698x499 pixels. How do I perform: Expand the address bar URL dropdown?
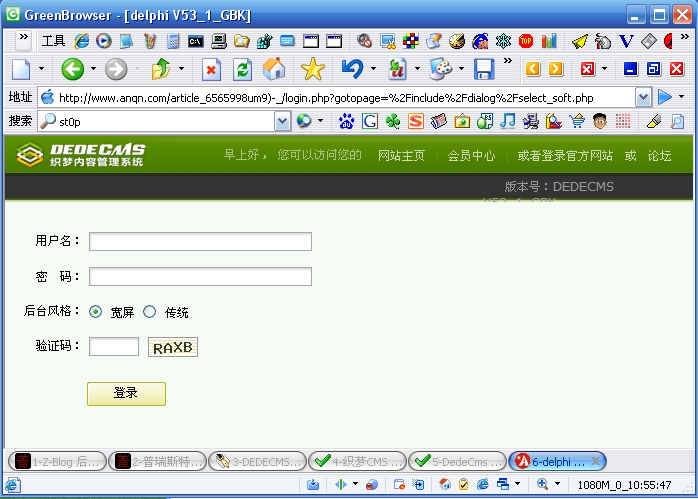(x=643, y=97)
